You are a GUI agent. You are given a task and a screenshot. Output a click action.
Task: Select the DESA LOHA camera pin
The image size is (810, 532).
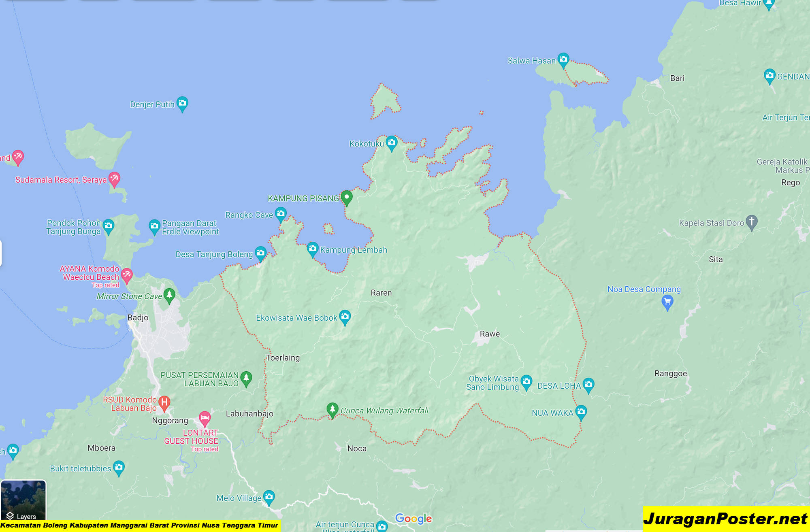coord(588,385)
